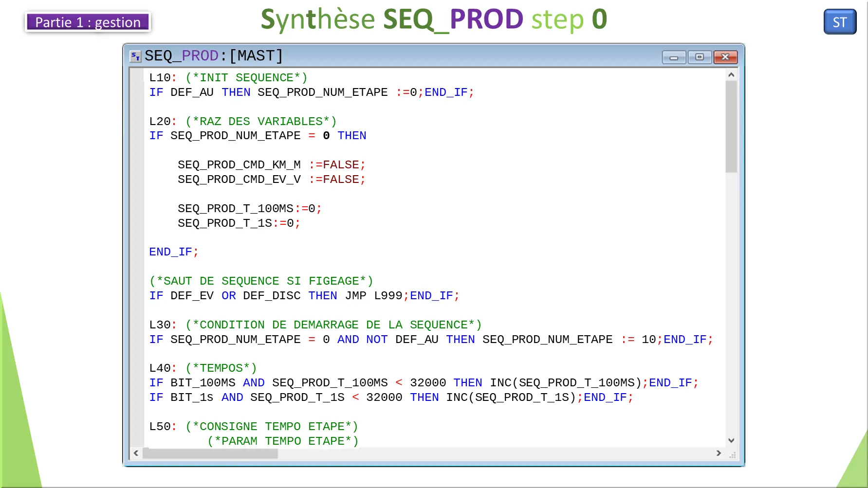
Task: Click the left horizontal scroll arrow
Action: 136,453
